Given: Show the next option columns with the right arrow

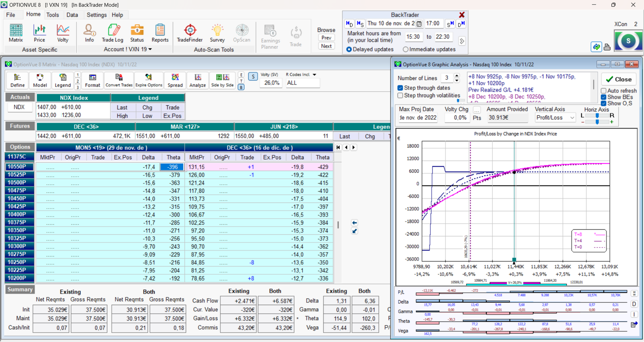Looking at the screenshot, I should click(x=354, y=147).
